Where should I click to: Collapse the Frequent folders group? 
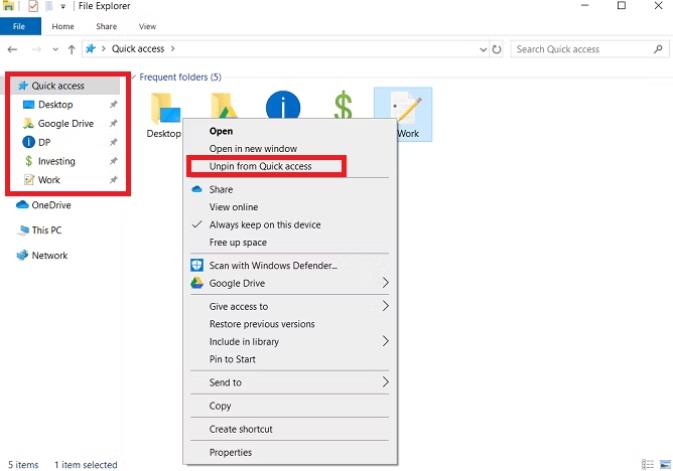(131, 77)
